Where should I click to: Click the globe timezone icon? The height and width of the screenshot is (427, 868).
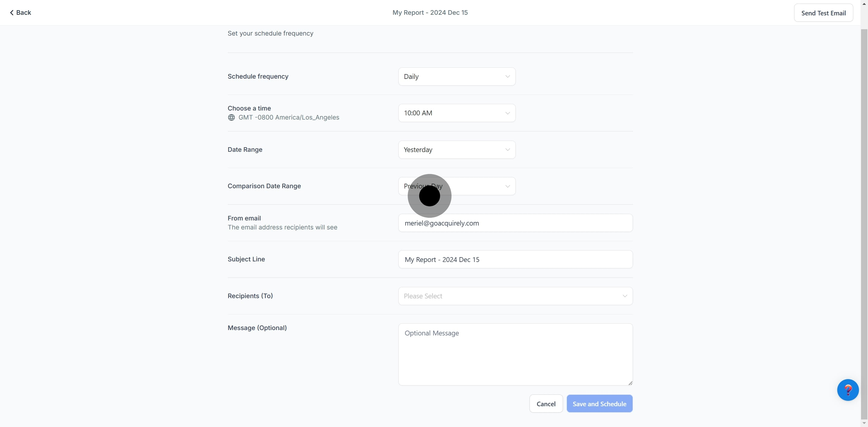[x=231, y=117]
